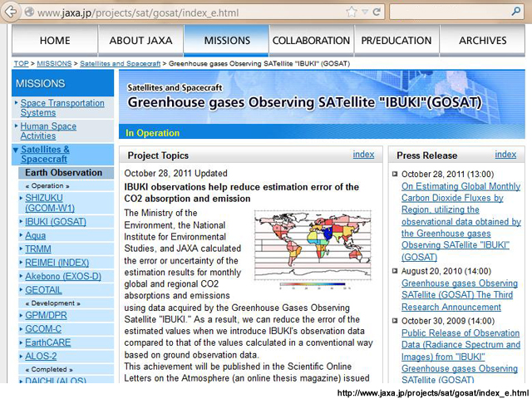Click arrow bullet beside TRMM
The image size is (532, 399).
point(21,249)
